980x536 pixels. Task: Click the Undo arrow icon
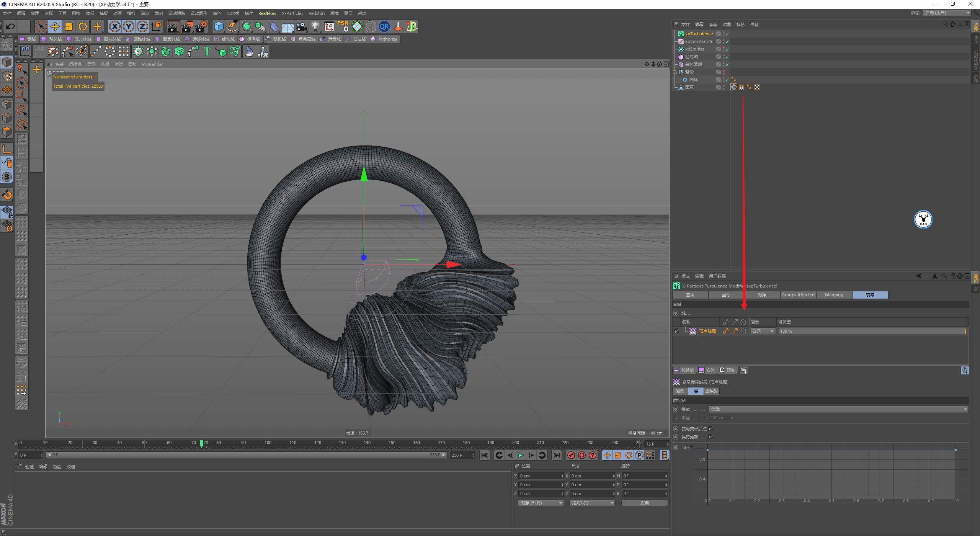[x=10, y=26]
